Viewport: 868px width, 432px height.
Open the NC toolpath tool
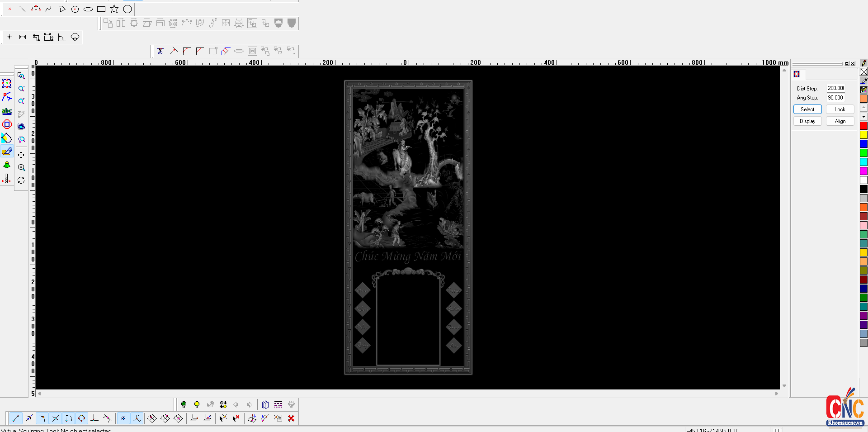(x=7, y=179)
